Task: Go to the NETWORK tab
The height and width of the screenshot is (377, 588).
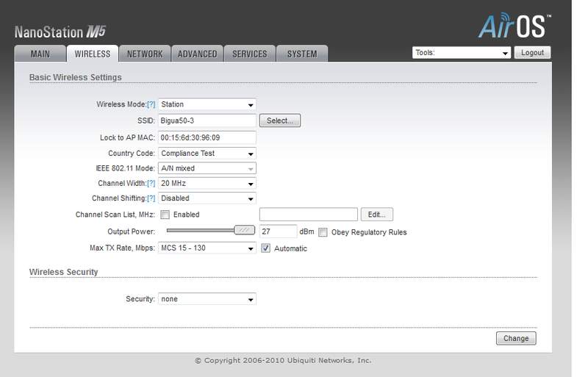Action: tap(145, 54)
